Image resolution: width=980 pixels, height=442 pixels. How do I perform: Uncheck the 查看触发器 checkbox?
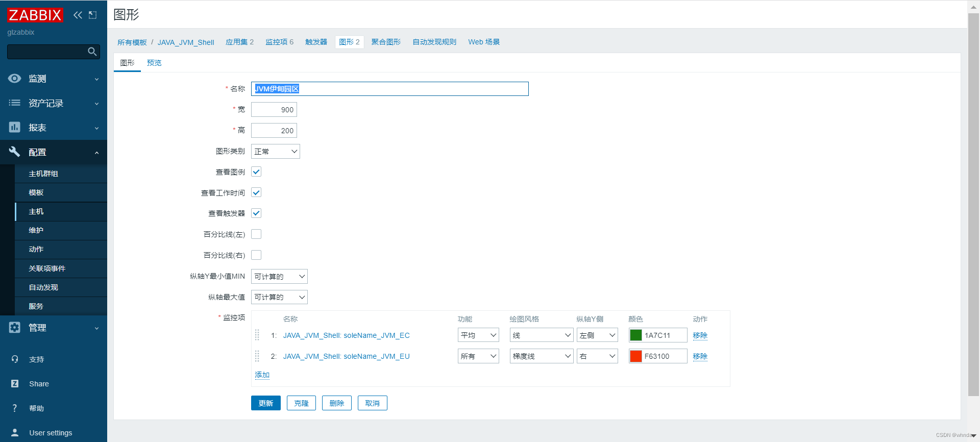tap(256, 213)
